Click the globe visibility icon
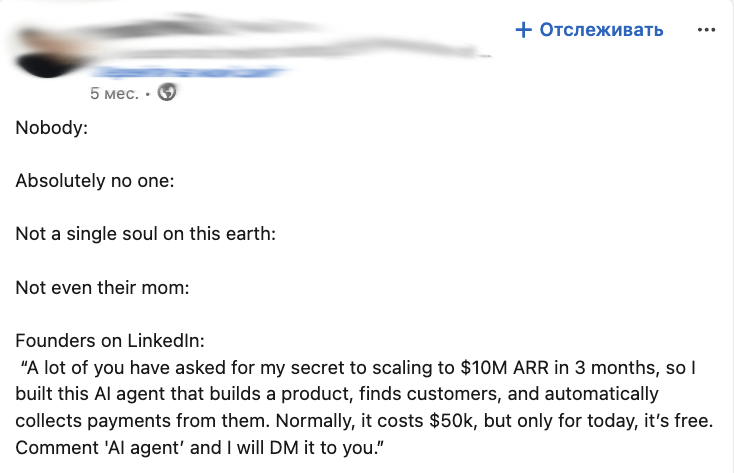This screenshot has width=734, height=473. [x=167, y=93]
